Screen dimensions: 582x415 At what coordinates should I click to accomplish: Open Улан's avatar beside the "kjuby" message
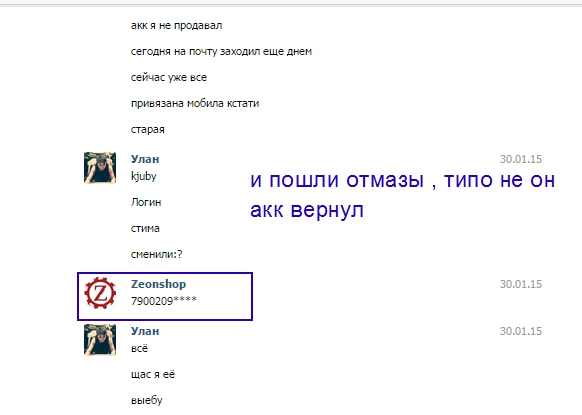click(x=100, y=168)
